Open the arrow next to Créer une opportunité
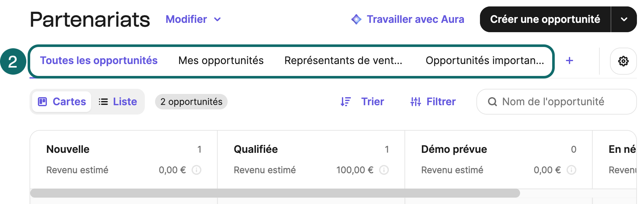 pos(624,19)
